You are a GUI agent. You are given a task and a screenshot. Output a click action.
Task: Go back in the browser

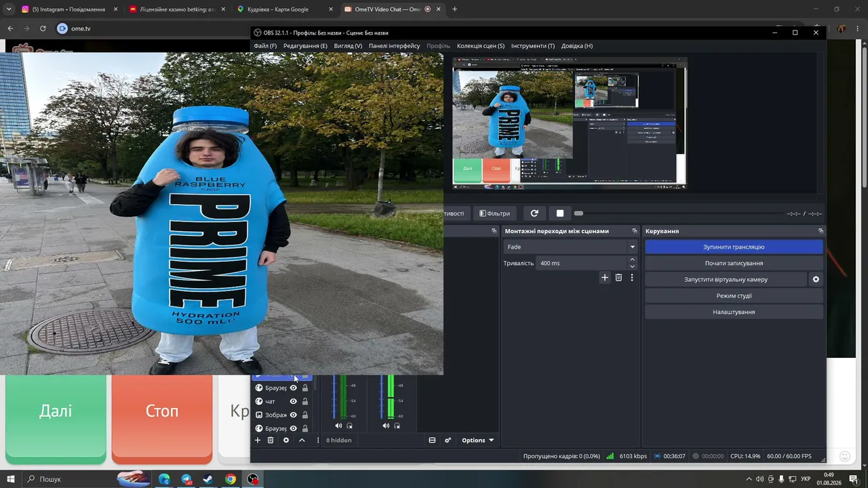pyautogui.click(x=10, y=28)
